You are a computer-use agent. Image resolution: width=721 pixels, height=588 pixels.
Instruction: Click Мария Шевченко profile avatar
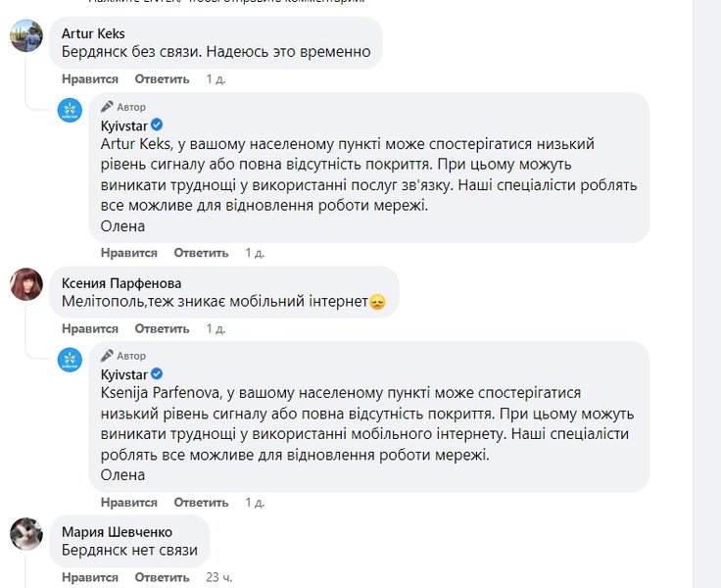point(25,534)
